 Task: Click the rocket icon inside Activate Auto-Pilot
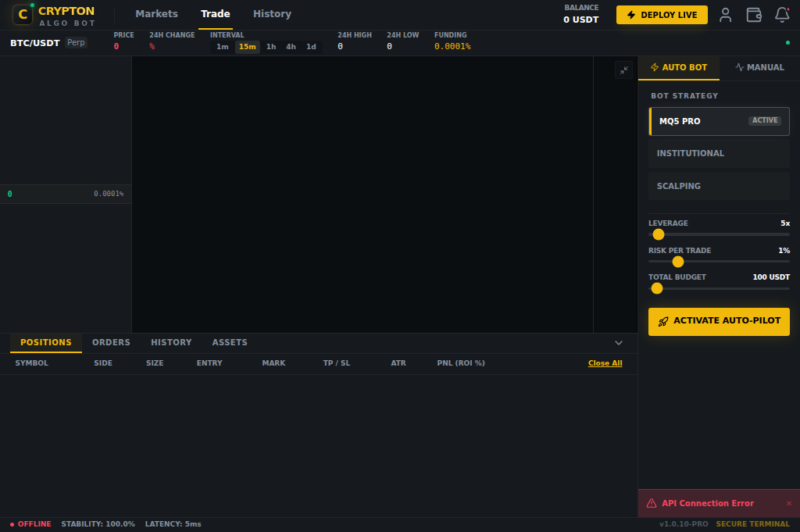665,321
